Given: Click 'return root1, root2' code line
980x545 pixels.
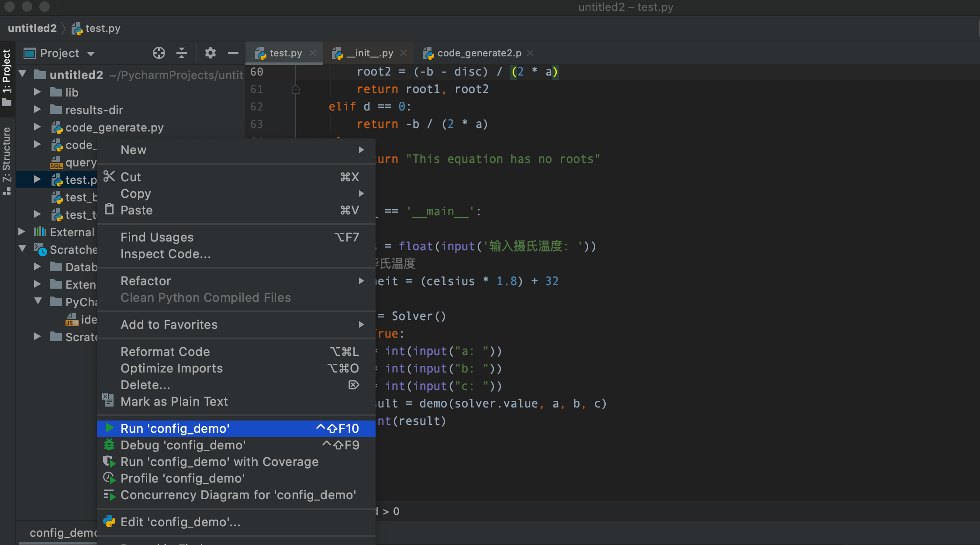Looking at the screenshot, I should (x=422, y=89).
